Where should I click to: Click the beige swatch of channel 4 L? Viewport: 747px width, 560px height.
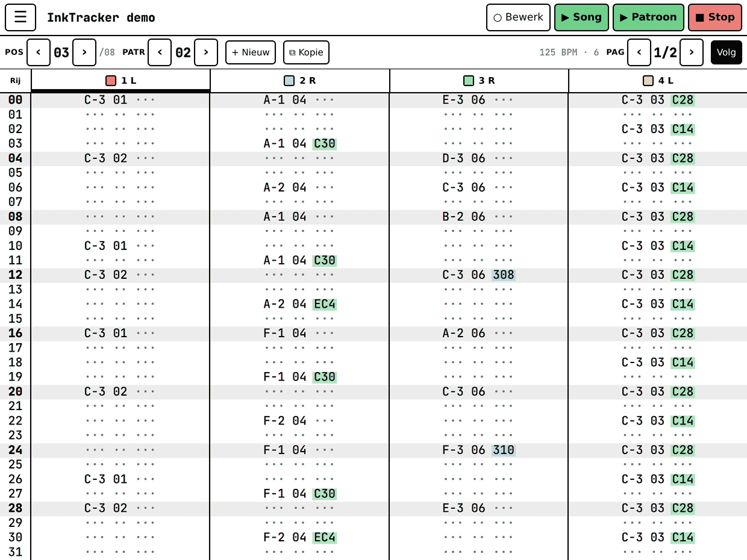click(648, 81)
